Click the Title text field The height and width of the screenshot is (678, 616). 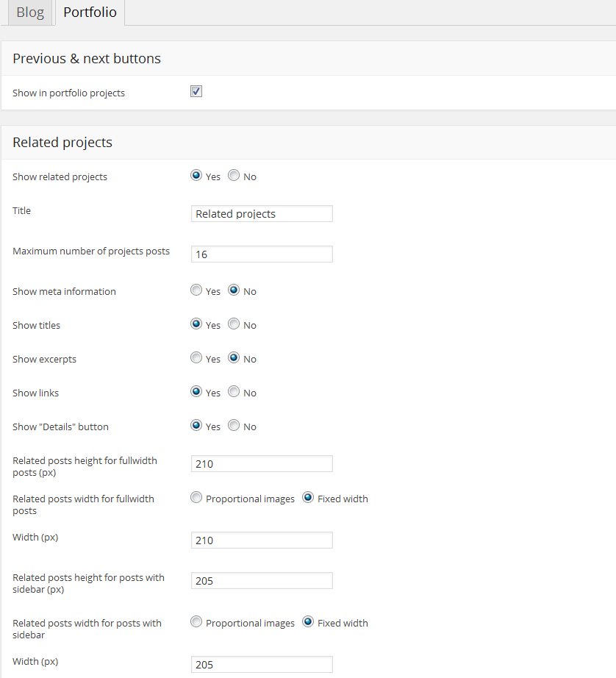click(x=261, y=214)
